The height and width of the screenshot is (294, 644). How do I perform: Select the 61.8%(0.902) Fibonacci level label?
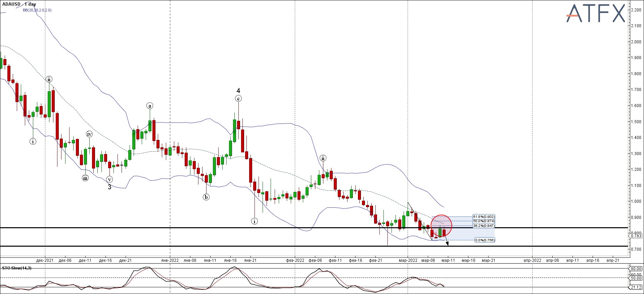point(484,217)
